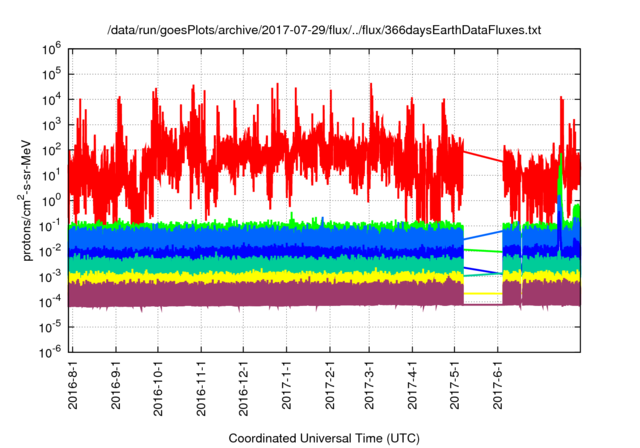Screen dimensions: 640x448
Task: Click the 10^-6 tick label on y-axis
Action: coord(50,351)
